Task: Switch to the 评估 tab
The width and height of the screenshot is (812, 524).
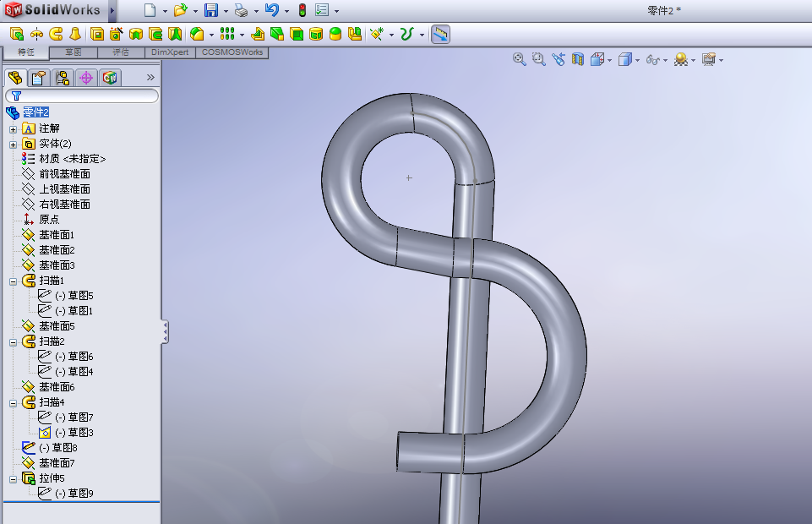Action: pos(121,52)
